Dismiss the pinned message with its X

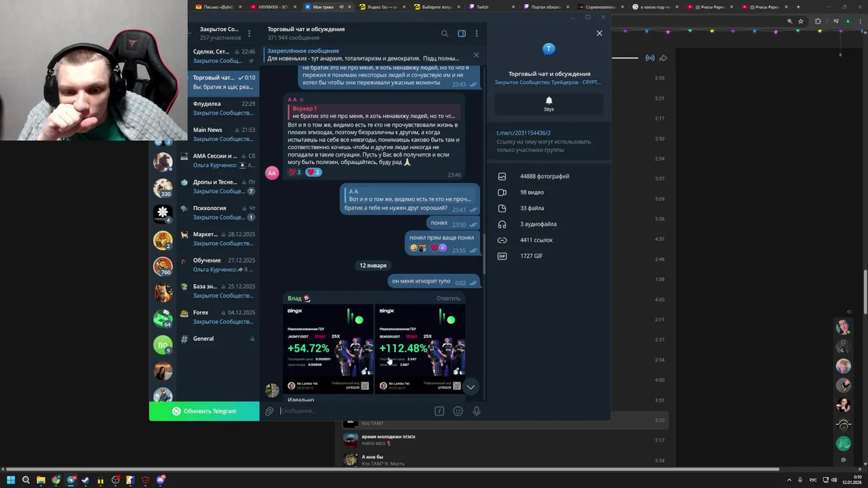coord(476,55)
